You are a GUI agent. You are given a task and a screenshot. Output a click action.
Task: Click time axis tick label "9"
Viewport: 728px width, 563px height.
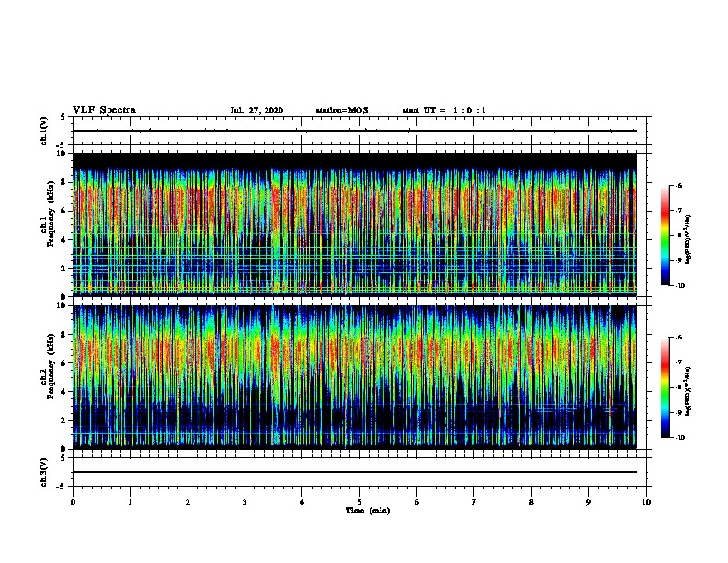coord(588,502)
